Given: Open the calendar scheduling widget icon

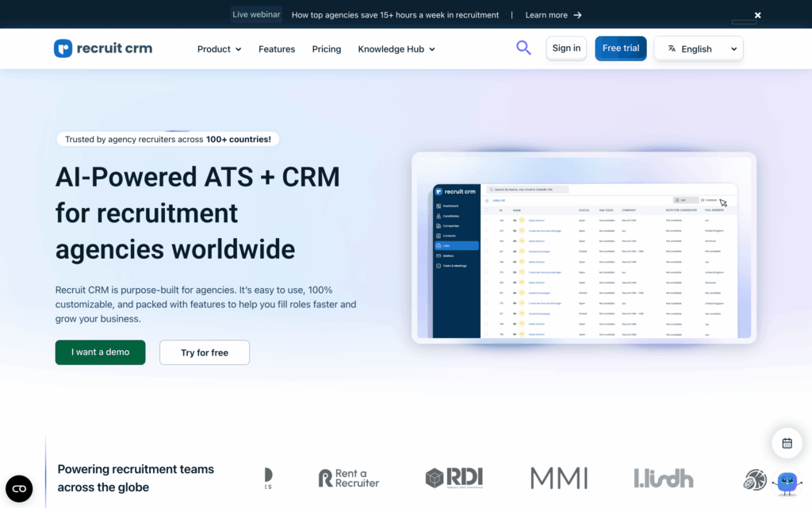Looking at the screenshot, I should 787,443.
